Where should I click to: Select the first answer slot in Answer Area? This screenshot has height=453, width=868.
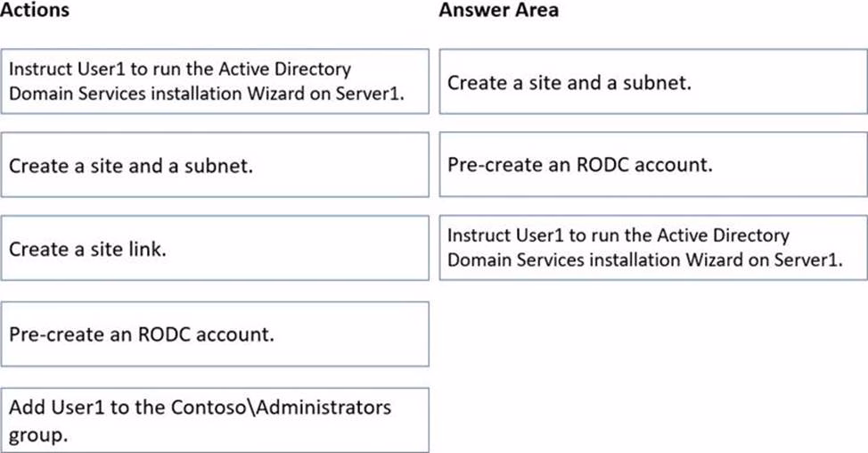(x=652, y=82)
